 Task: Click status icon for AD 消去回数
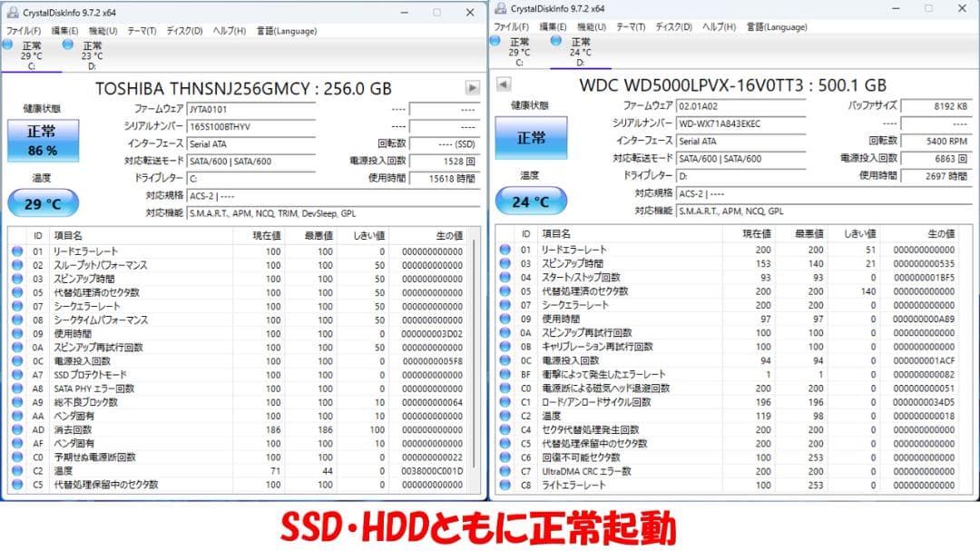(17, 429)
